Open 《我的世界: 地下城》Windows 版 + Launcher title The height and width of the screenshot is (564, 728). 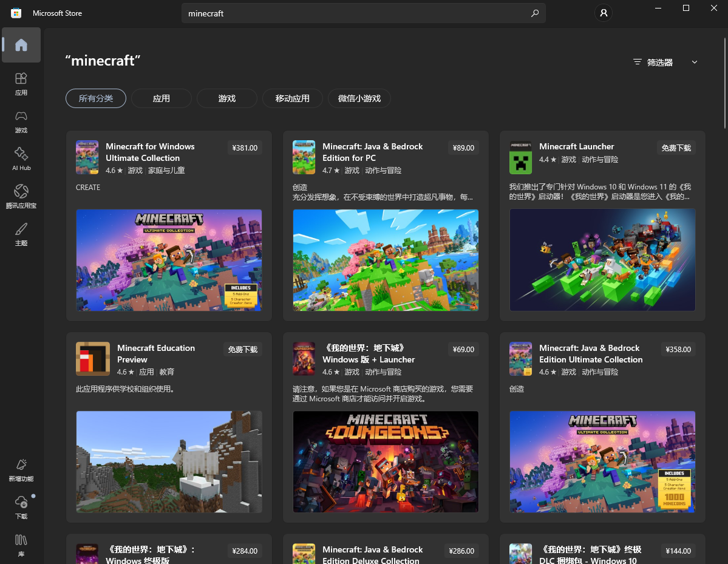[x=368, y=354]
